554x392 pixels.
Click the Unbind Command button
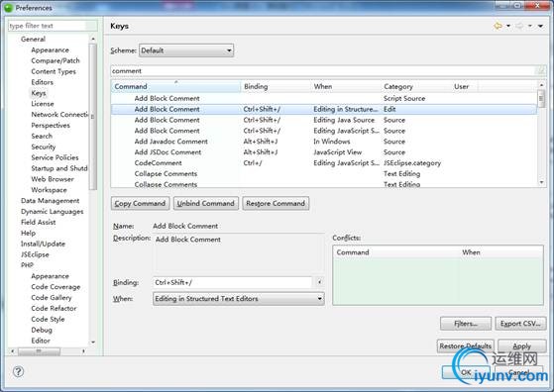tap(206, 204)
